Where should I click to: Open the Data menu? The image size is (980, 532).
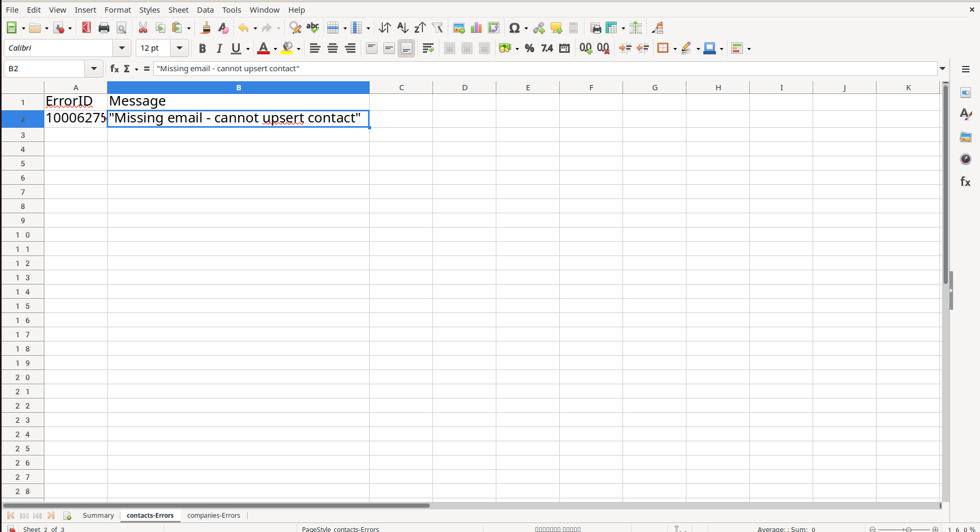[x=205, y=9]
